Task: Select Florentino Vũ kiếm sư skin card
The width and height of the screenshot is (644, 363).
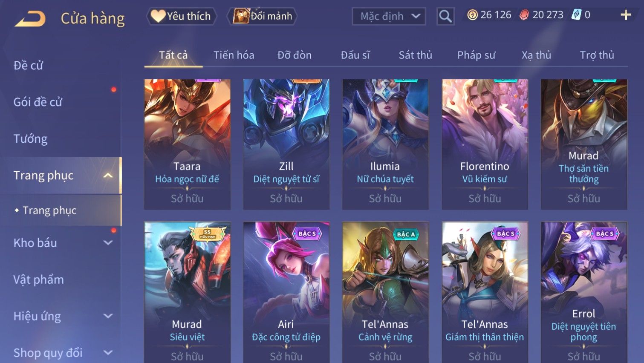Action: click(485, 144)
